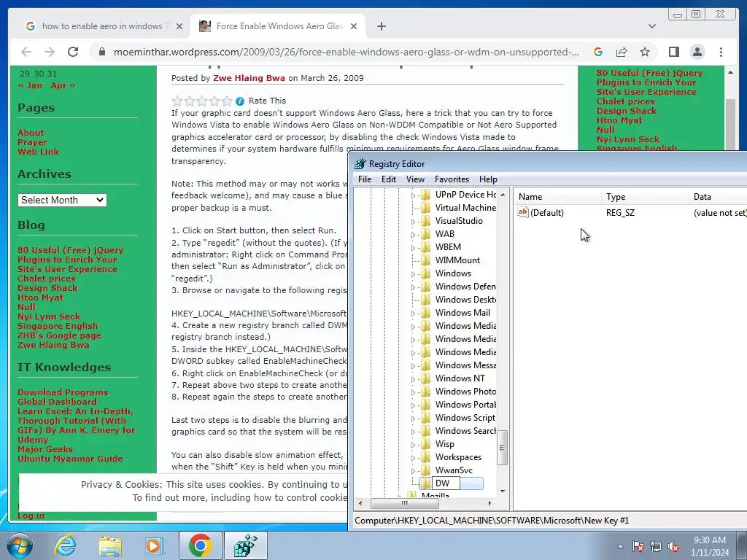Viewport: 747px width, 560px height.
Task: Switch to Chrome in the taskbar
Action: 200,545
